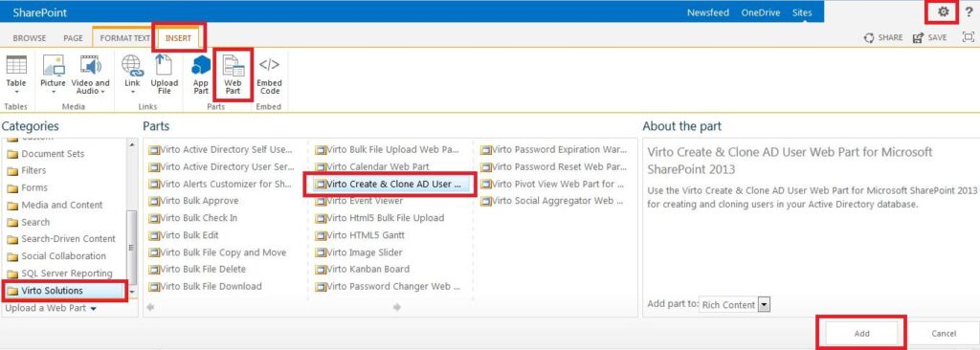Select Virto Bulk File Copy and Move
The height and width of the screenshot is (350, 980).
[x=218, y=252]
